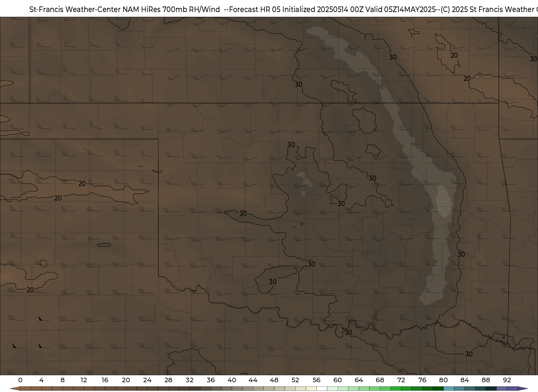Click the "40" color scale label
Image resolution: width=538 pixels, height=392 pixels.
232,380
